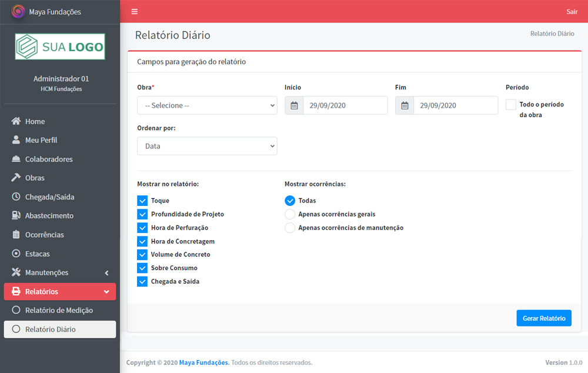Uncheck Volume de Concreto checkbox

[142, 254]
